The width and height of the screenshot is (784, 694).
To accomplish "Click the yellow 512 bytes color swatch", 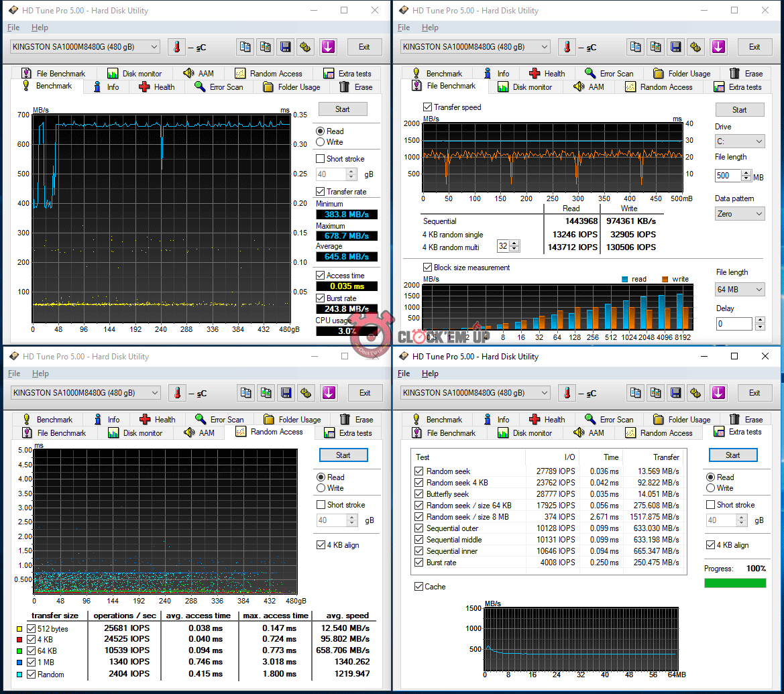I will [19, 629].
